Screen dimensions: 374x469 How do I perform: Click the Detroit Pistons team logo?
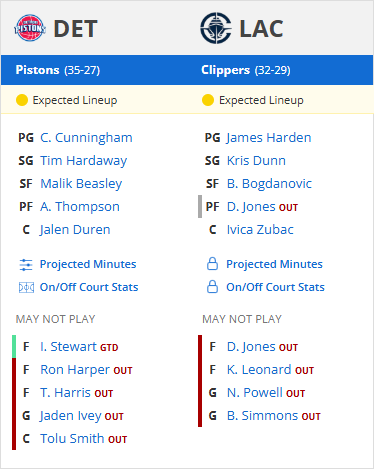click(x=30, y=28)
